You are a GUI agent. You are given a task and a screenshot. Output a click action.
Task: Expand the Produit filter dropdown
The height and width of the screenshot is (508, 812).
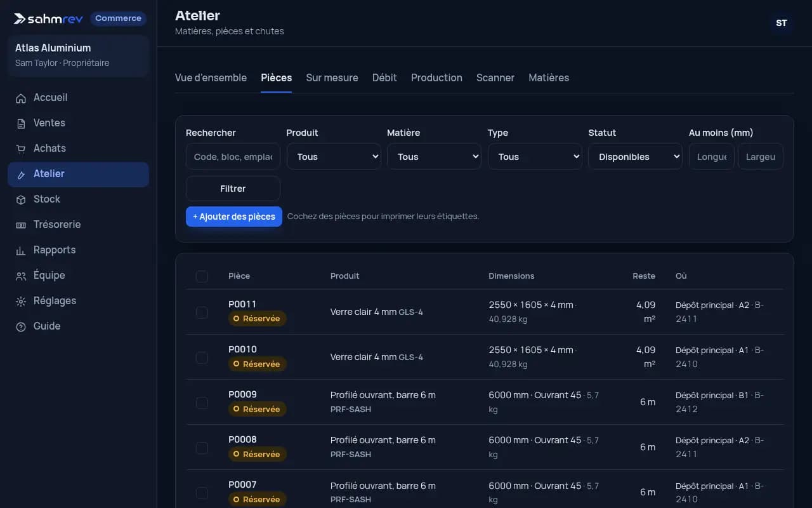(334, 157)
